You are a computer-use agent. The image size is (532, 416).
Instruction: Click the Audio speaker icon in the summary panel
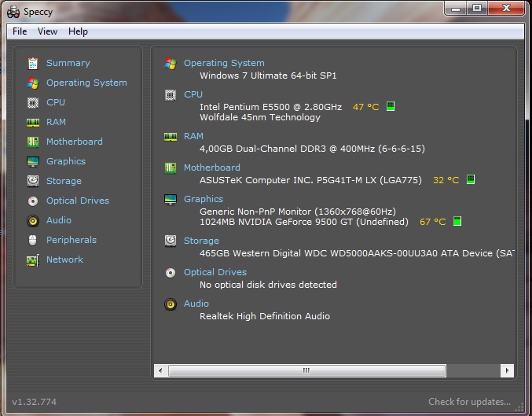[171, 304]
